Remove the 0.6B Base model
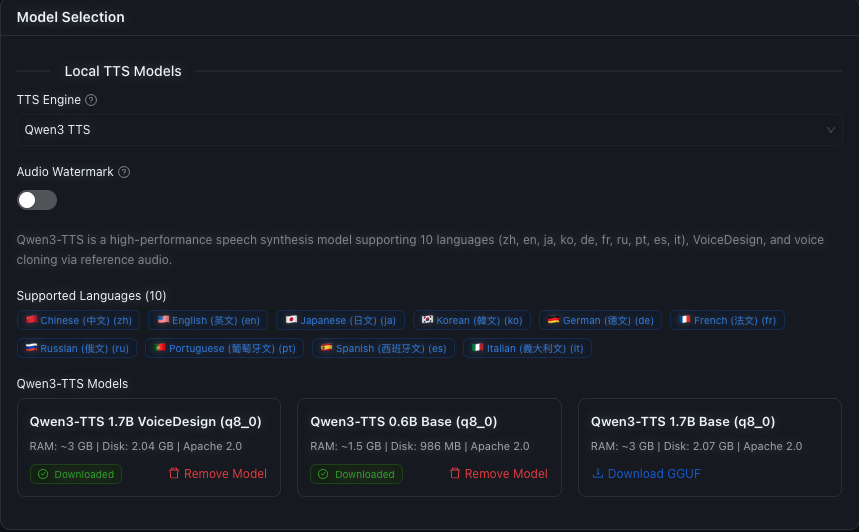The image size is (859, 532). point(499,473)
